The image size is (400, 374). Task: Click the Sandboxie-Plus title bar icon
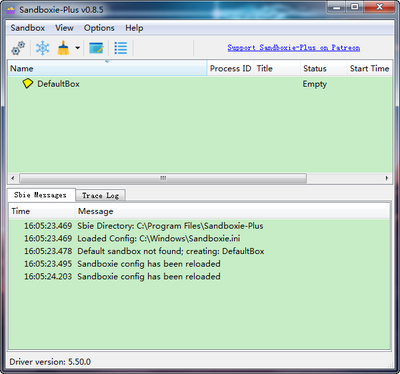coord(11,10)
